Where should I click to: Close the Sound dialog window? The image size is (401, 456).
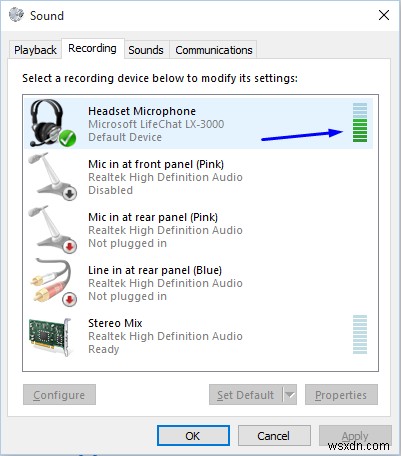[x=384, y=15]
